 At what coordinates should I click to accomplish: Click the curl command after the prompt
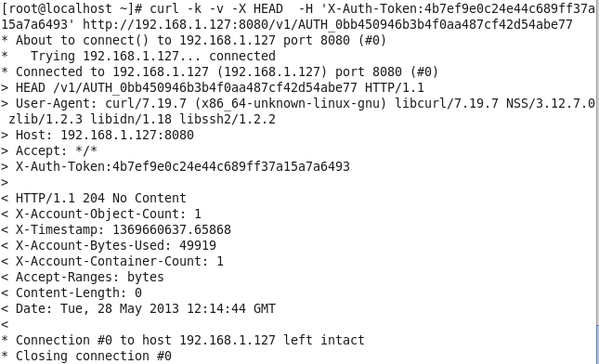[372, 8]
